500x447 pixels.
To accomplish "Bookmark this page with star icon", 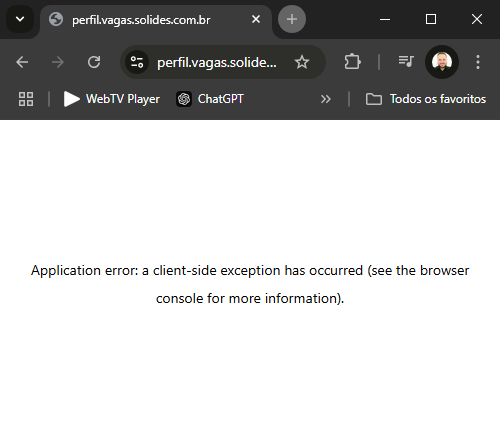I will pyautogui.click(x=302, y=62).
